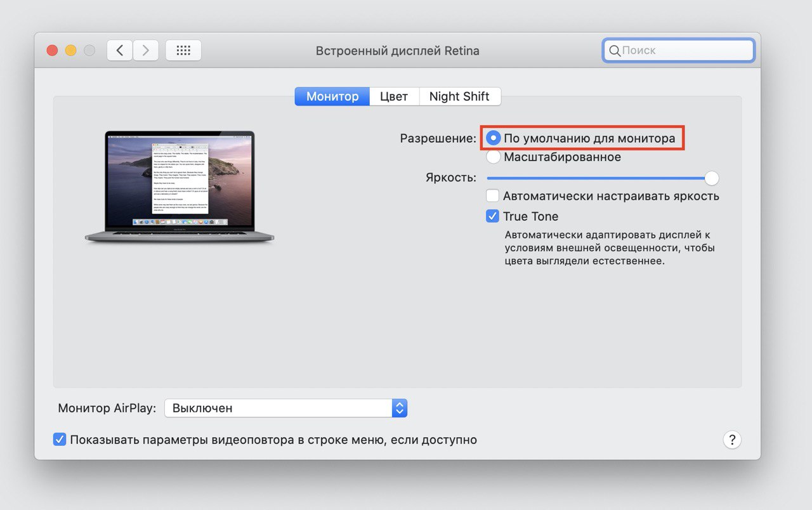The width and height of the screenshot is (812, 510).
Task: Switch to the 'Цвет' tab
Action: coord(394,96)
